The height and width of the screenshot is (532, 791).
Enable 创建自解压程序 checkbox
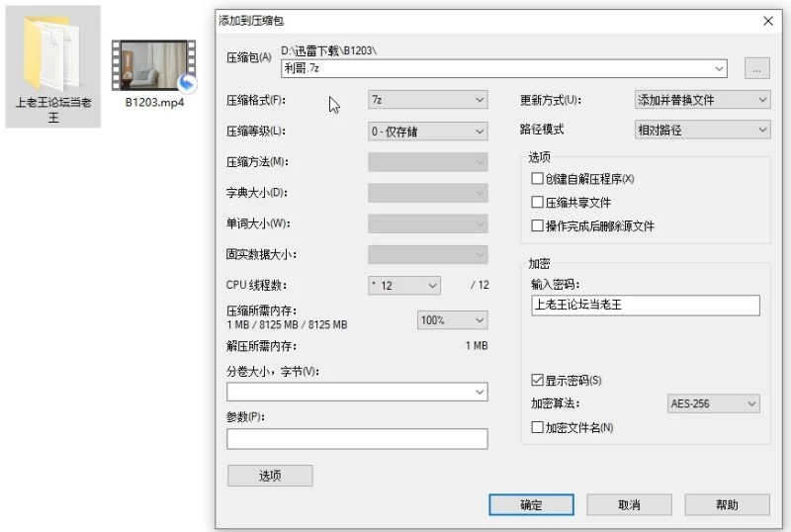538,179
